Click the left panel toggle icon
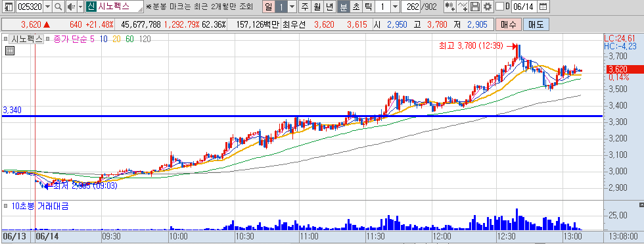Screen dimensions: 644x244 coord(8,7)
